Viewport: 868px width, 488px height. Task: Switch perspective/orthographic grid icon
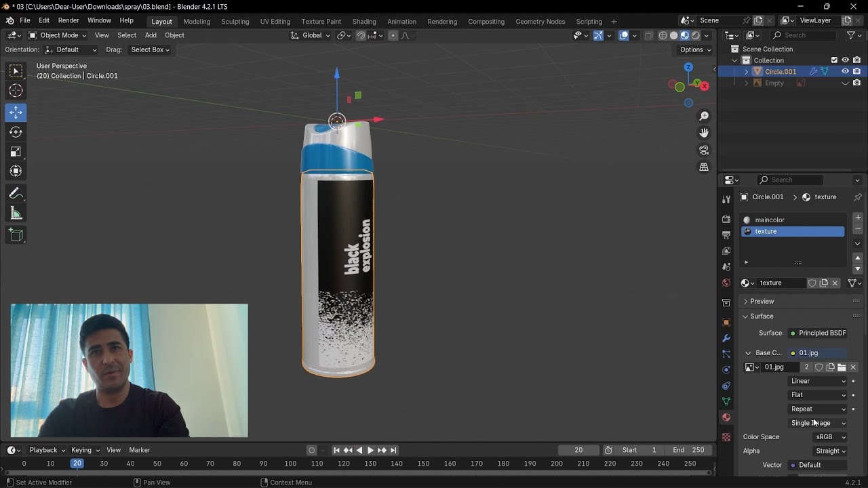[704, 167]
